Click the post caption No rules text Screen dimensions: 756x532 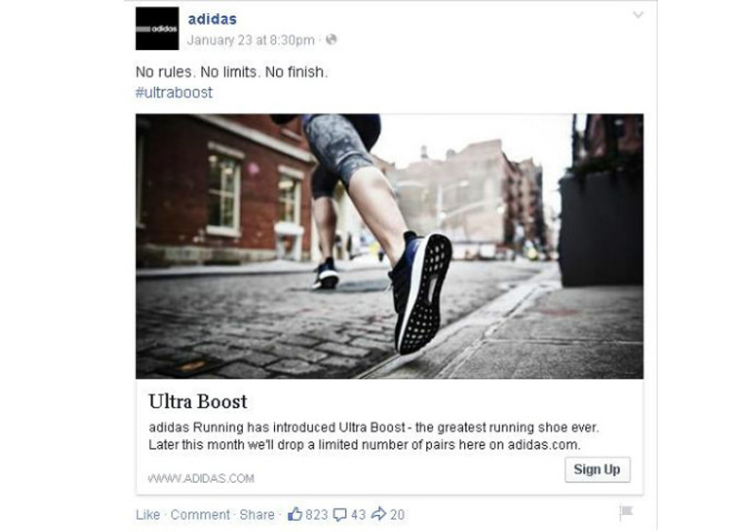coord(232,72)
